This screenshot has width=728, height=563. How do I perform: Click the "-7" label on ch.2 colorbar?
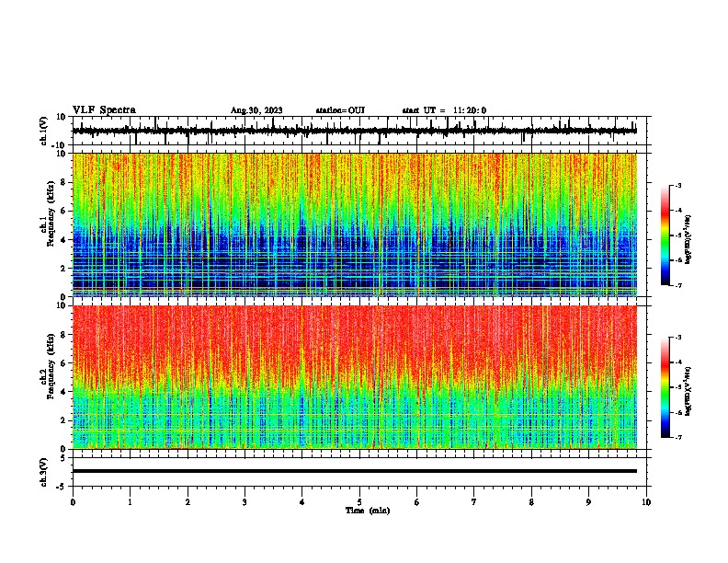[x=677, y=438]
